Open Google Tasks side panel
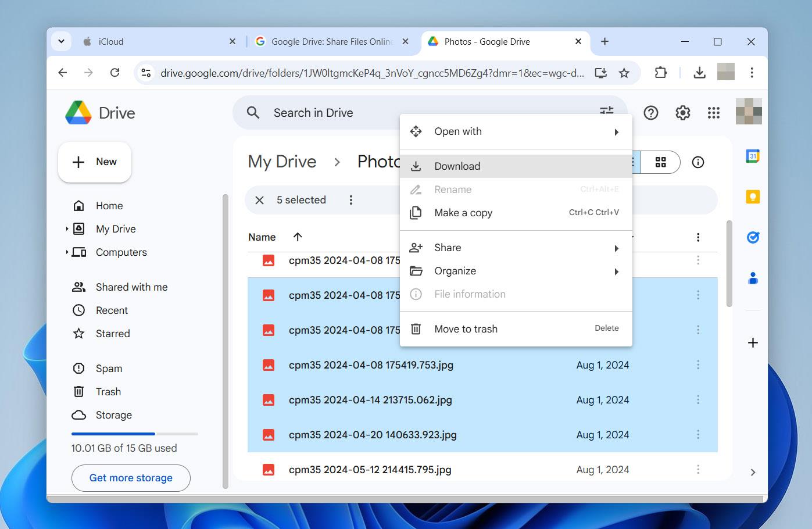The image size is (812, 529). (x=753, y=237)
